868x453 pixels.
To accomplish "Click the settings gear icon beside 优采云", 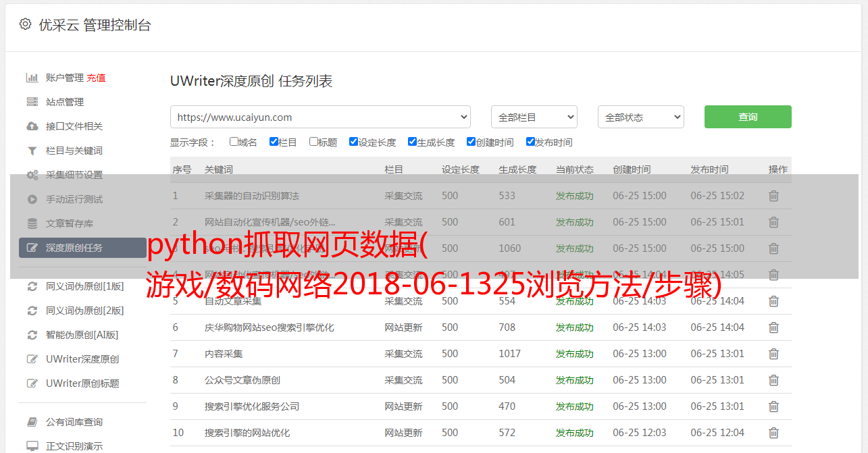I will [x=25, y=24].
